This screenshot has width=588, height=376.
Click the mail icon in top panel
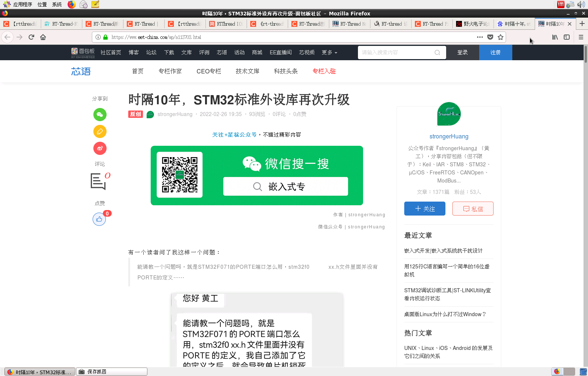click(84, 4)
